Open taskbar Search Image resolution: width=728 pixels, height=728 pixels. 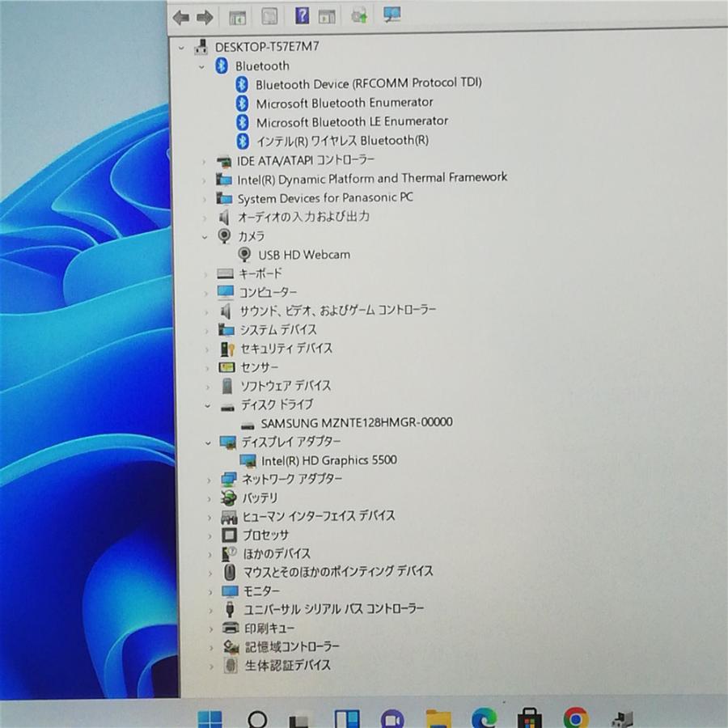point(257,719)
